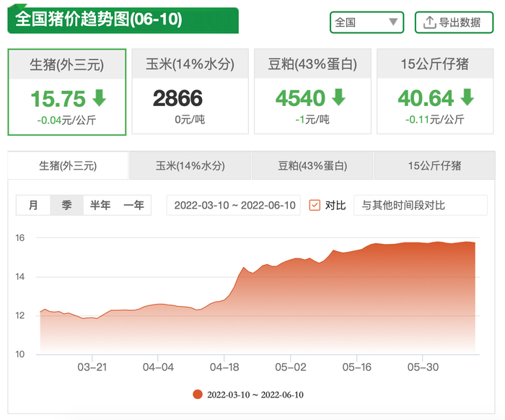Image resolution: width=505 pixels, height=420 pixels.
Task: Click the green down arrow beside 15.75
Action: [x=100, y=98]
